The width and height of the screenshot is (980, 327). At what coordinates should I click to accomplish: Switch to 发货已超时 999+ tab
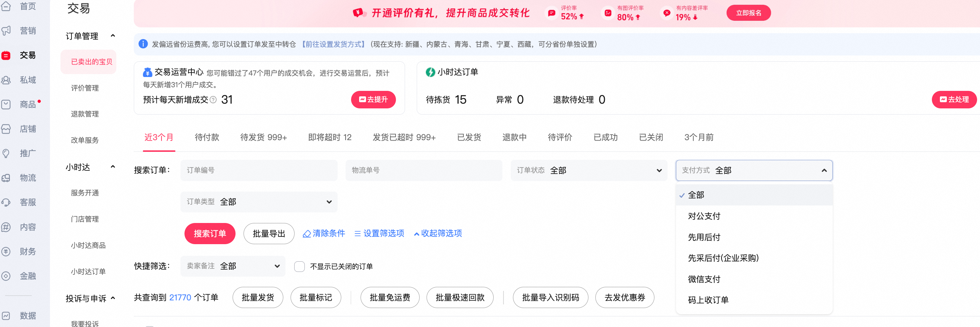[x=404, y=138]
